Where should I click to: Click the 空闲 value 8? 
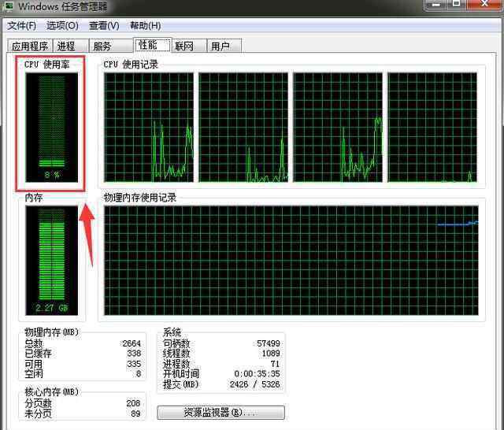(x=139, y=374)
